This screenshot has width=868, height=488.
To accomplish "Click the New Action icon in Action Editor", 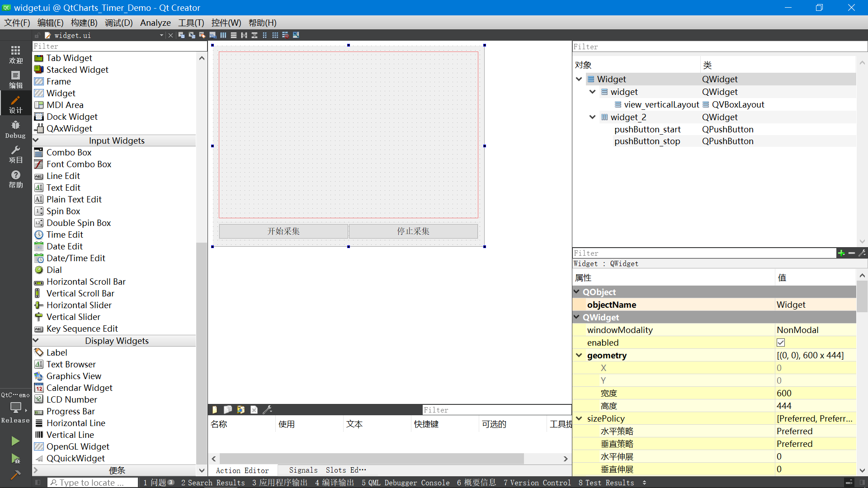I will (215, 410).
